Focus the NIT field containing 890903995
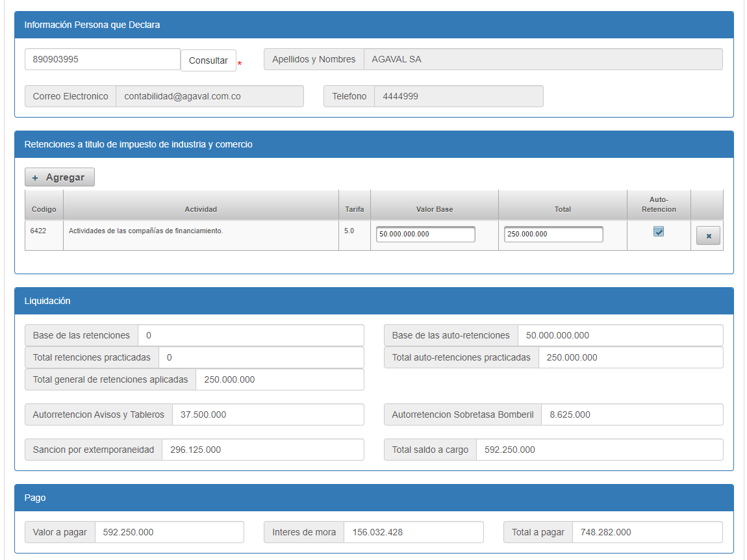The height and width of the screenshot is (560, 747). [x=103, y=59]
